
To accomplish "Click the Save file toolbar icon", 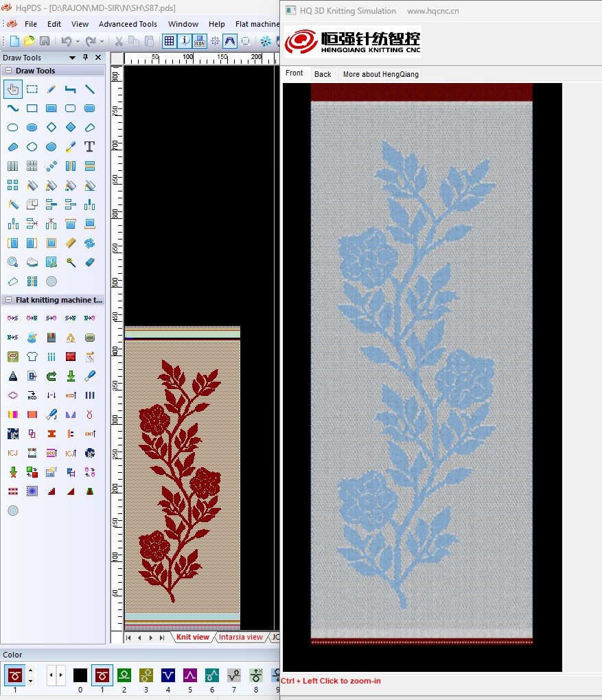I will coord(45,41).
